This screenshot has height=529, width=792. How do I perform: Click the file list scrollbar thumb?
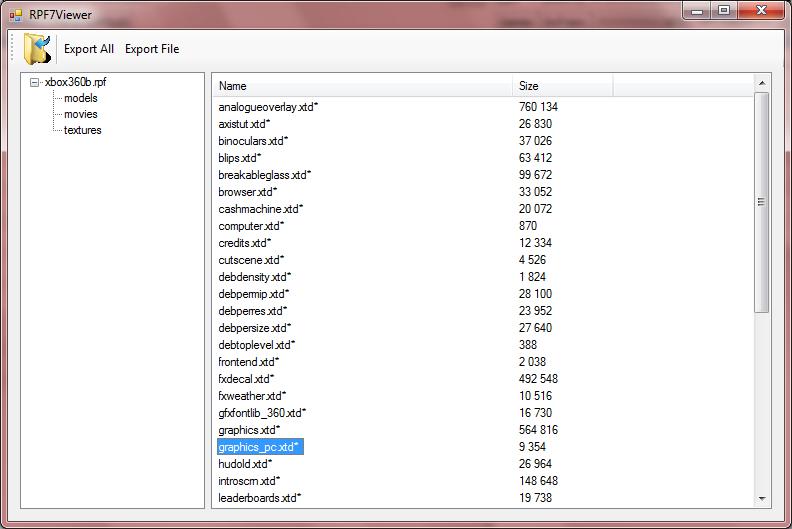(x=762, y=202)
